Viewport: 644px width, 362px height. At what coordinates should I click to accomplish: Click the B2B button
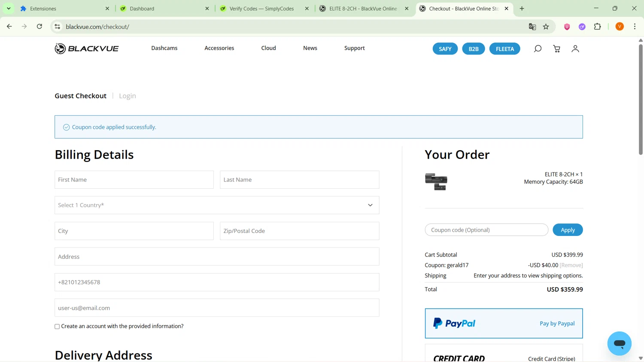474,49
